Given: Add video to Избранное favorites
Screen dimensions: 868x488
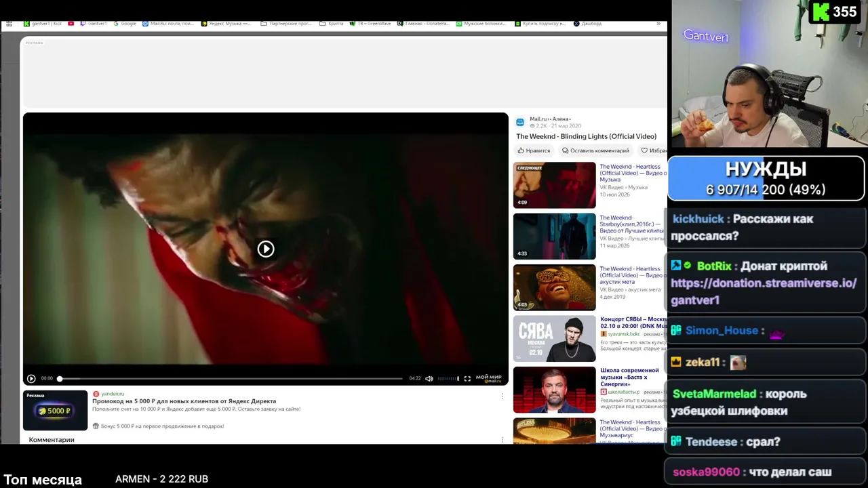Looking at the screenshot, I should point(654,150).
